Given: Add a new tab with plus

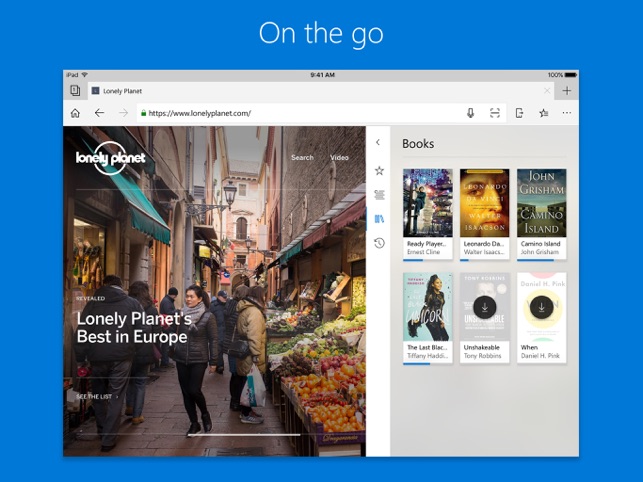Looking at the screenshot, I should (567, 91).
